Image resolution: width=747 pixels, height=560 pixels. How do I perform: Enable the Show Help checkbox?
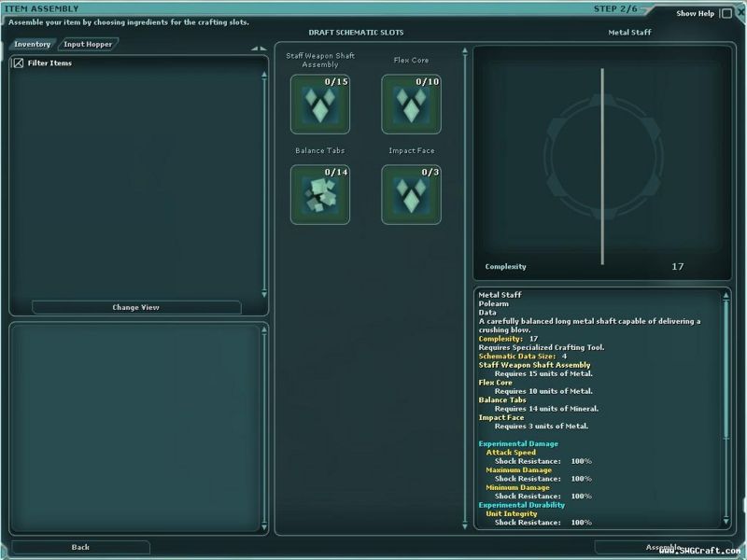tap(726, 14)
